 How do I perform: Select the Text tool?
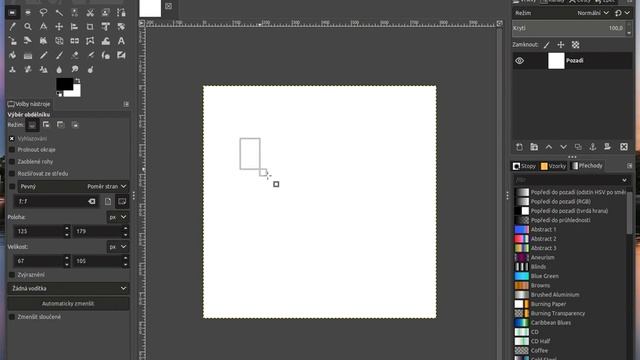tap(121, 41)
